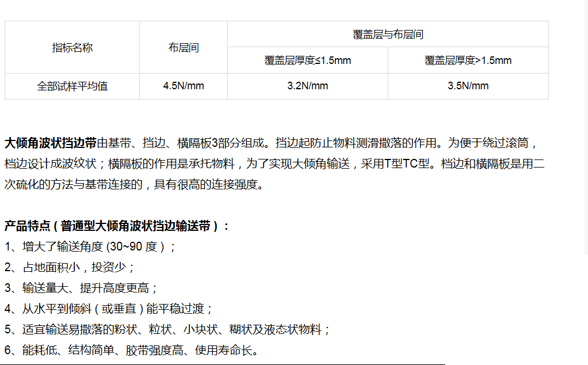The height and width of the screenshot is (365, 588).
Task: Select the 覆盖层厚度>1.5mm sub-header cell
Action: (x=468, y=60)
